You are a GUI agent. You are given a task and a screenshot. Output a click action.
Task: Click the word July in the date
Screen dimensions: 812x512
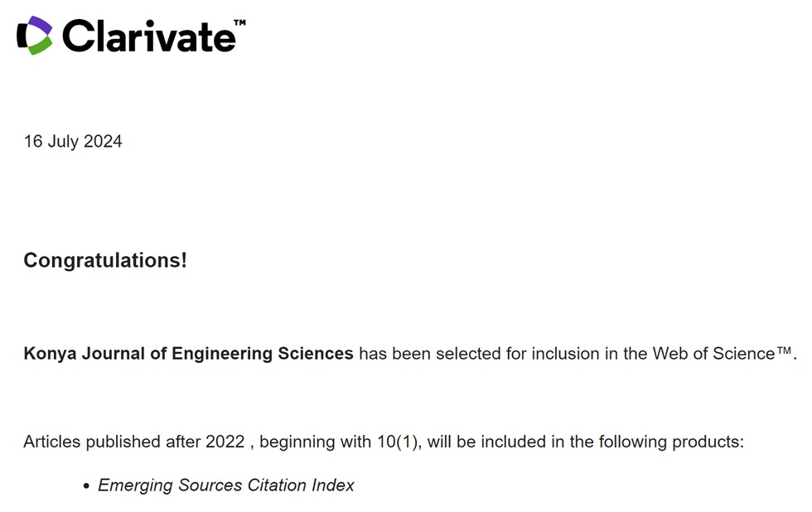coord(63,142)
